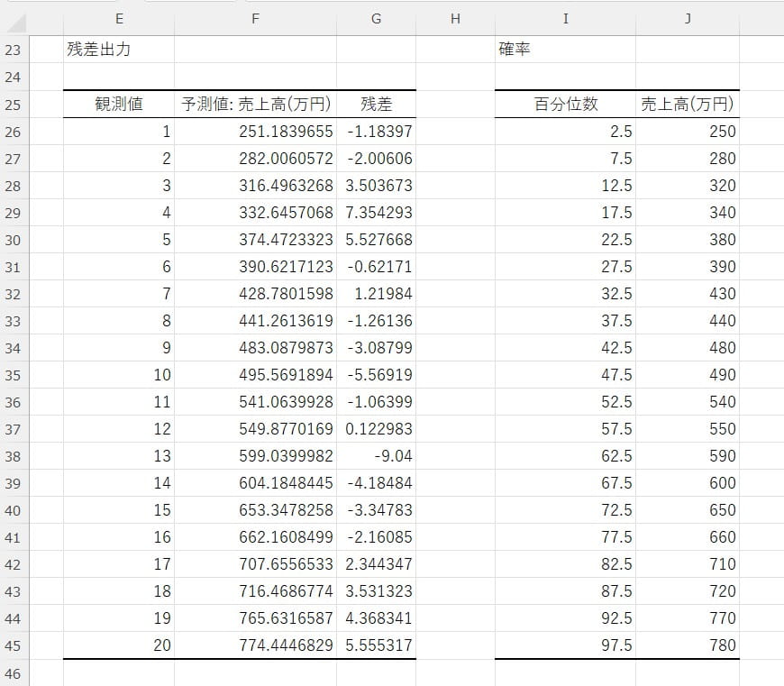Select row 38 header

[x=13, y=456]
